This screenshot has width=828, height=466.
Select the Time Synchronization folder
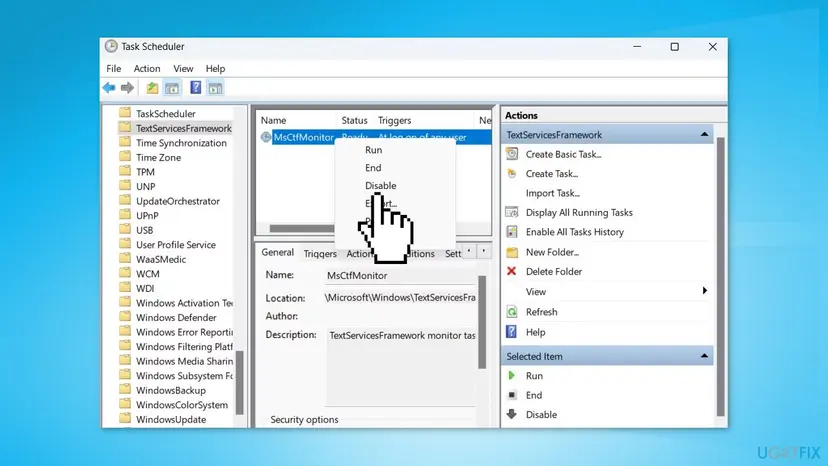pos(181,143)
